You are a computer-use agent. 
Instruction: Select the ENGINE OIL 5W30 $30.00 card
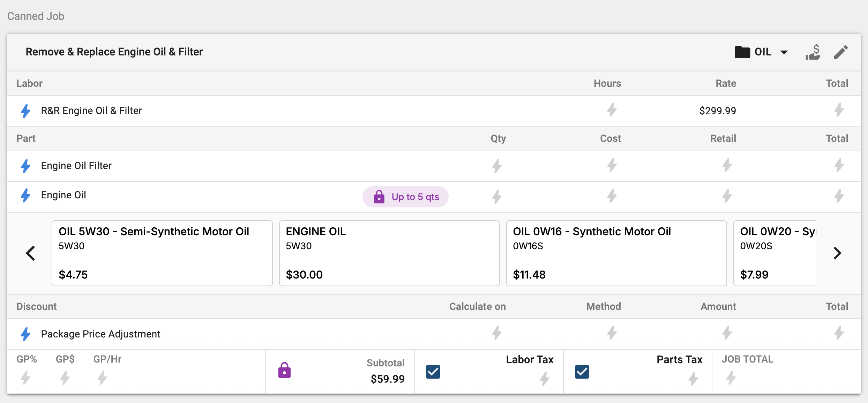coord(389,253)
